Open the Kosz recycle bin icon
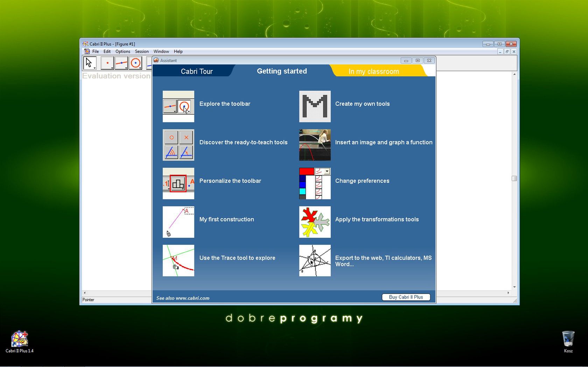This screenshot has height=367, width=588. click(x=568, y=341)
